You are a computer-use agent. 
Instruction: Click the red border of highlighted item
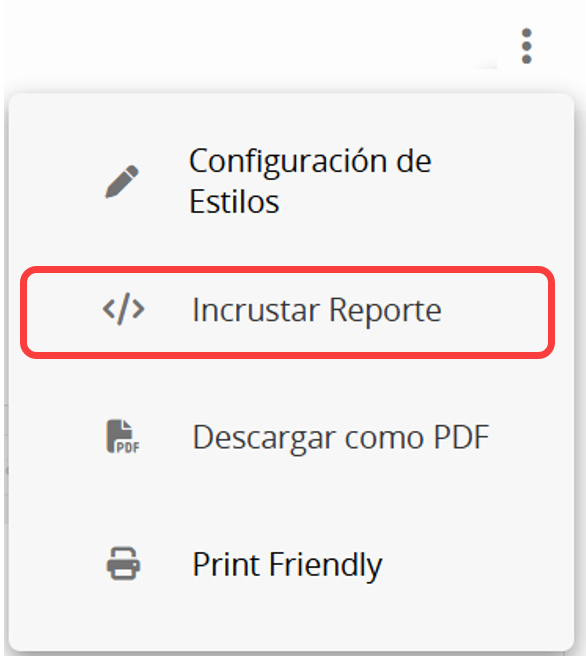pyautogui.click(x=287, y=270)
